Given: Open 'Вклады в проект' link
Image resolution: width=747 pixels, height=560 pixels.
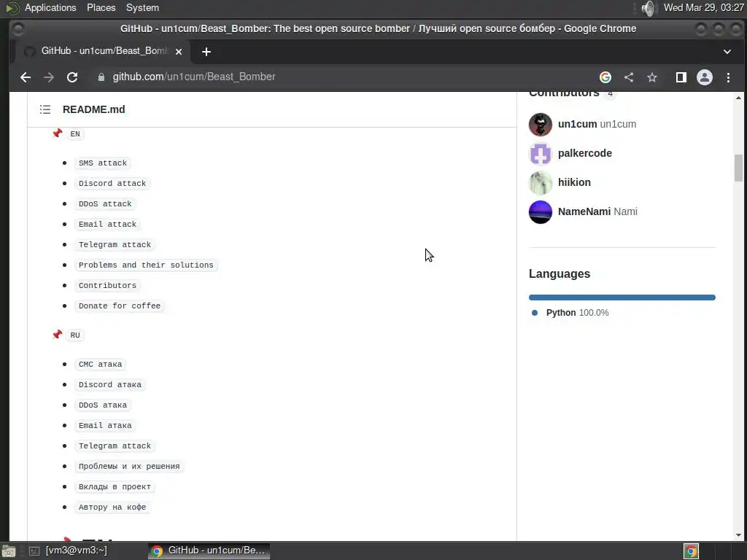Looking at the screenshot, I should pyautogui.click(x=115, y=487).
